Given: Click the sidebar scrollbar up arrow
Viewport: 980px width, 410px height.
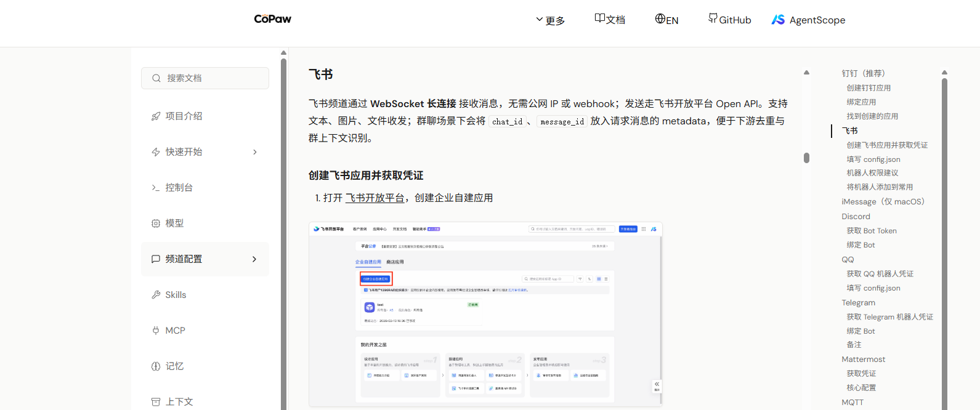Looking at the screenshot, I should (x=283, y=52).
